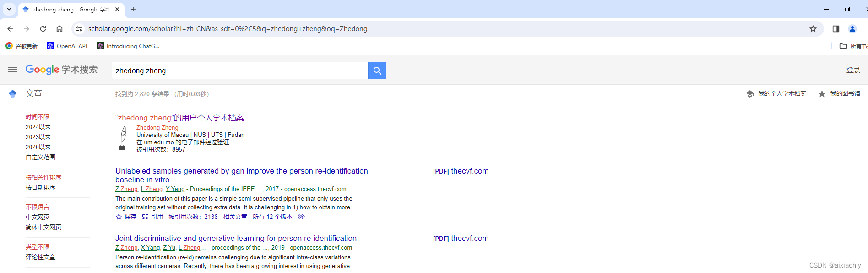868x273 pixels.
Task: Click 引用 cite on first result
Action: pos(152,217)
